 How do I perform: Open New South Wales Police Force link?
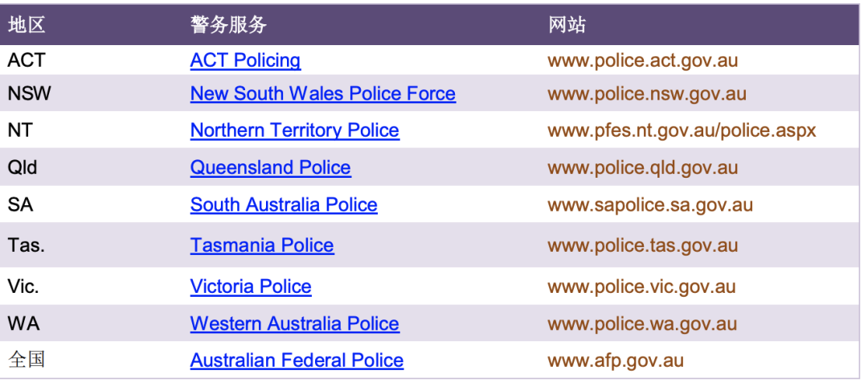(x=323, y=93)
